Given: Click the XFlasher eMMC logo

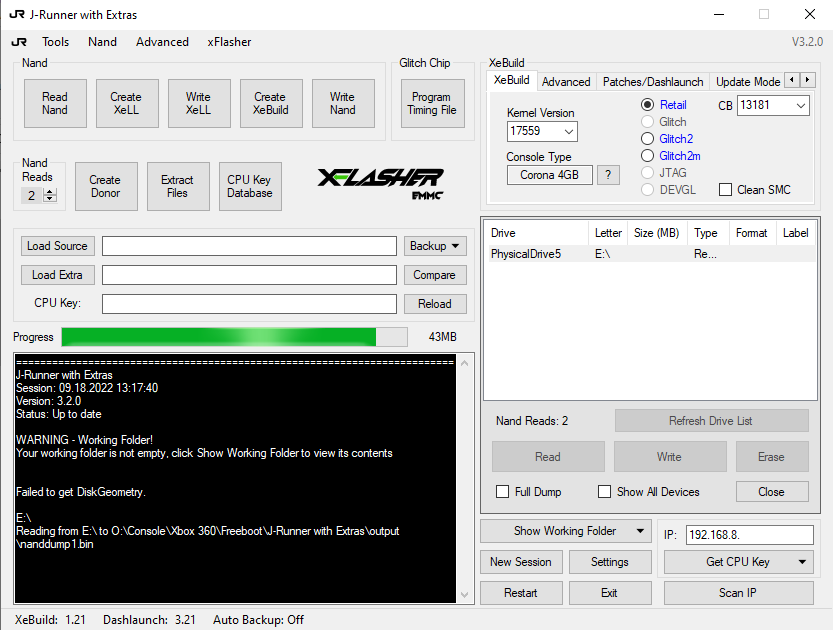Looking at the screenshot, I should point(380,183).
